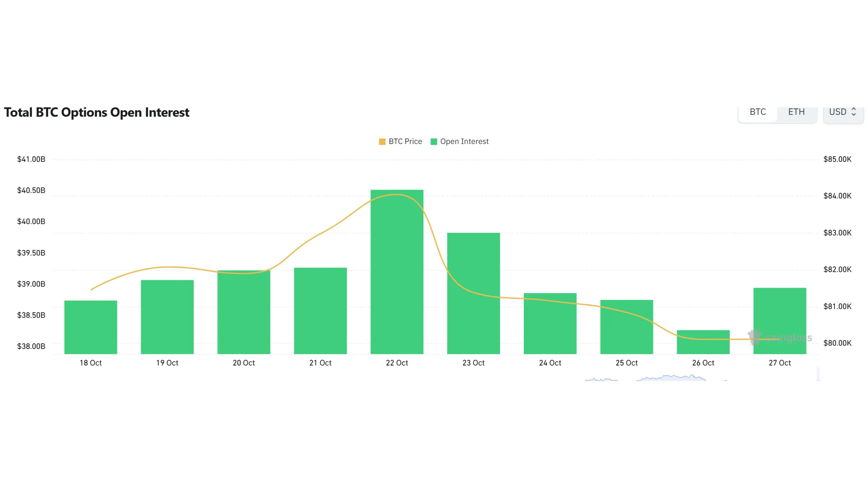Select the 23 Oct open interest bar
The image size is (868, 488).
[473, 294]
